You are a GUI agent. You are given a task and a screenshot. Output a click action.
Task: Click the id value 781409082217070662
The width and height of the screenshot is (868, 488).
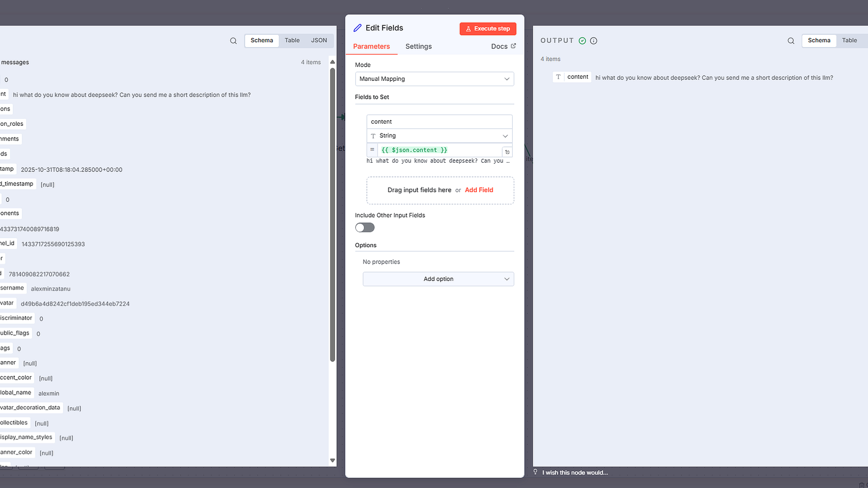[x=39, y=274]
